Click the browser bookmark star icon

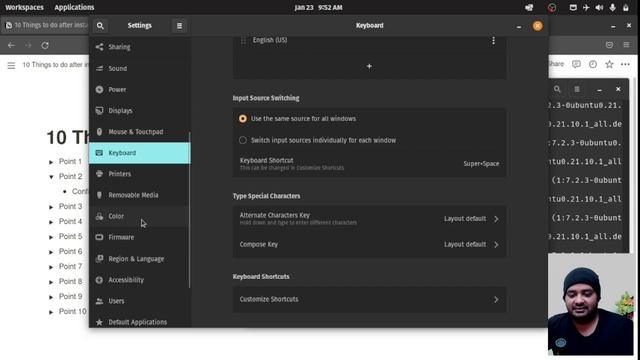point(609,64)
